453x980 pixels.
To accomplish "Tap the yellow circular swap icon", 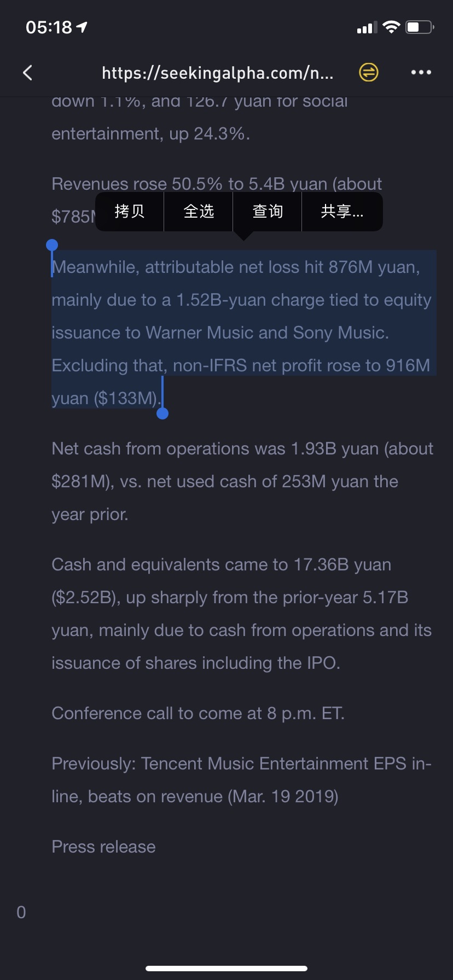I will coord(369,72).
